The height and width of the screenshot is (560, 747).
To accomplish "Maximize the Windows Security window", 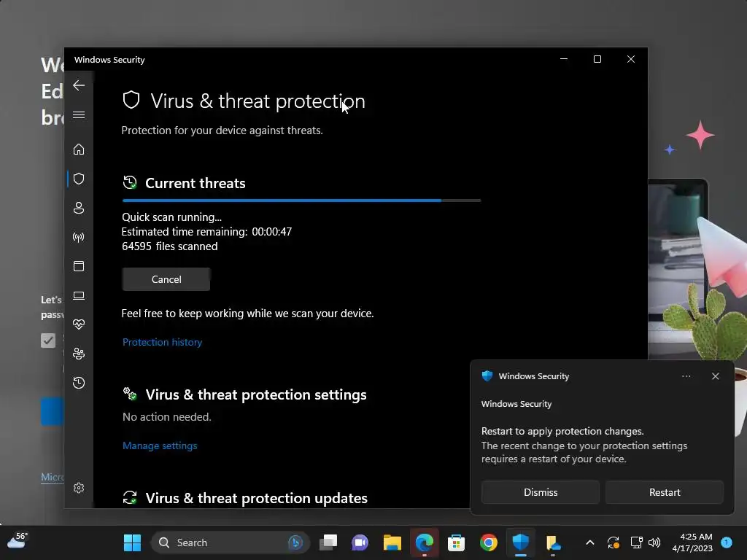I will click(597, 59).
